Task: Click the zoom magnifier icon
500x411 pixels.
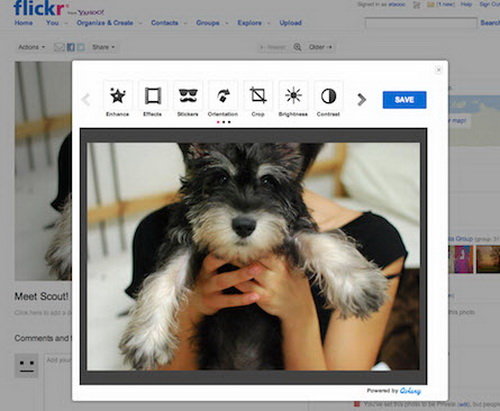Action: (297, 47)
